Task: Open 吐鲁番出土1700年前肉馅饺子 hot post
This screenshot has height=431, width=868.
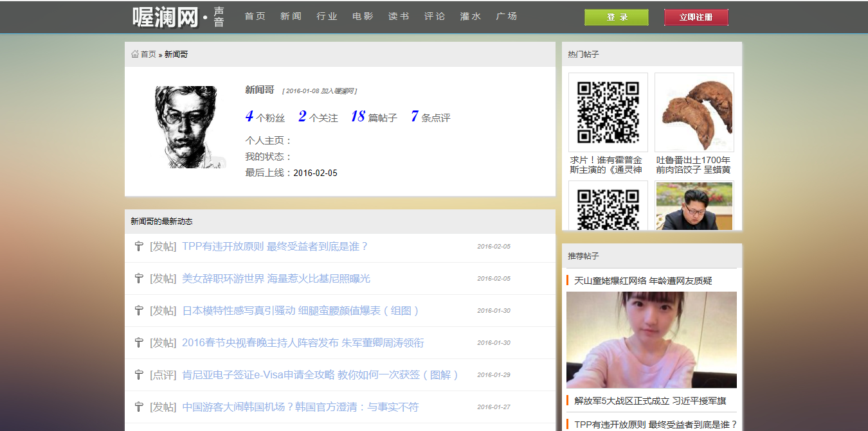Action: [x=693, y=164]
